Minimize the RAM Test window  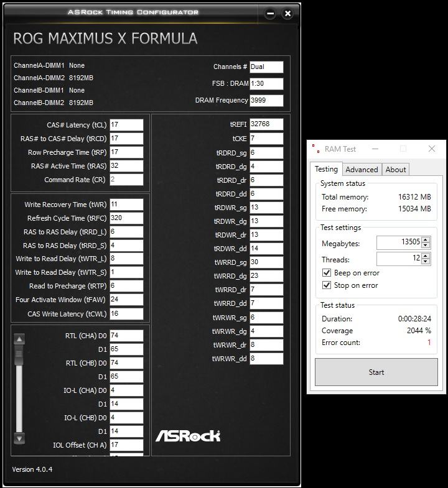click(375, 149)
